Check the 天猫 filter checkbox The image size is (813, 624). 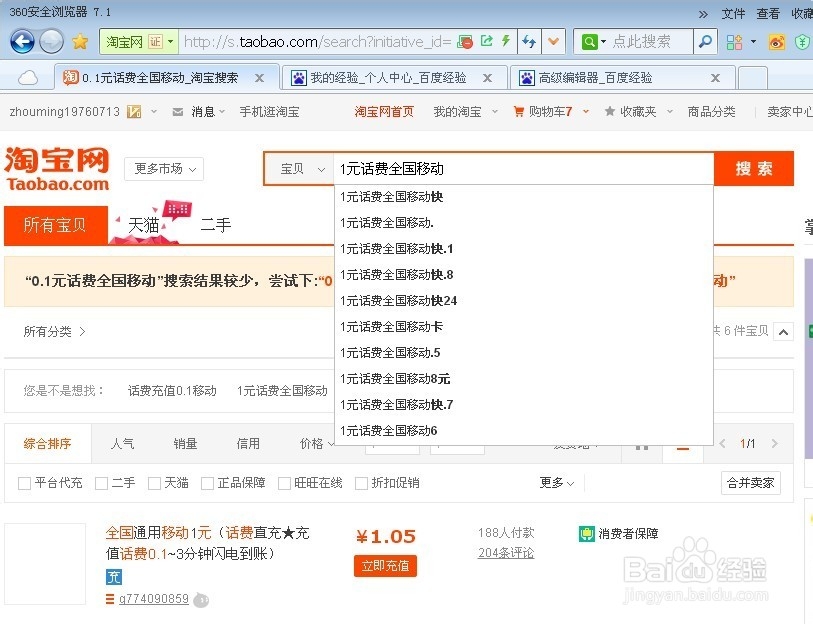click(155, 483)
